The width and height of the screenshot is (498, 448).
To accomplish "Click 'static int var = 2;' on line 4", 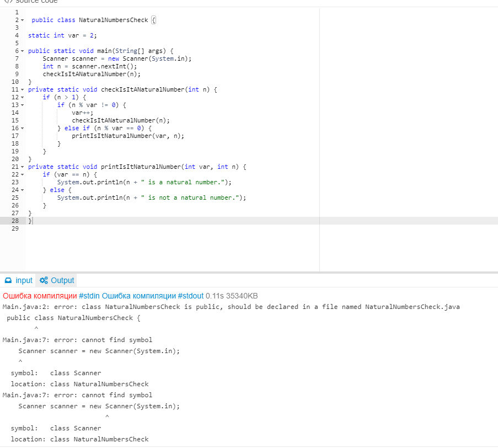I will click(x=62, y=35).
